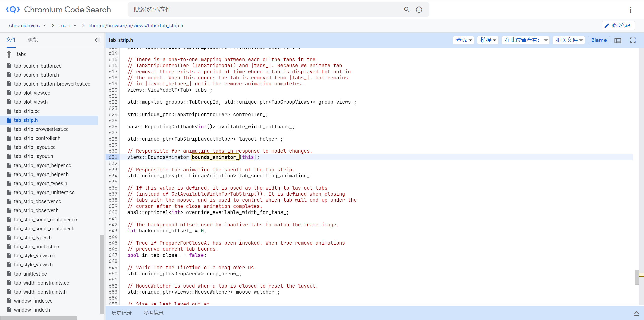The width and height of the screenshot is (644, 320).
Task: Open window_finder.cc file
Action: (33, 301)
